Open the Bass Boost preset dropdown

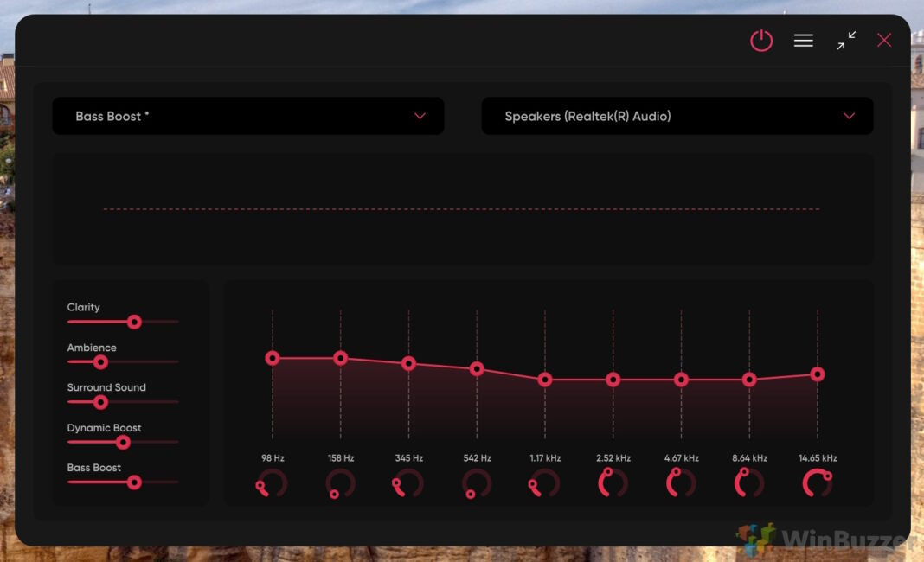(x=248, y=116)
